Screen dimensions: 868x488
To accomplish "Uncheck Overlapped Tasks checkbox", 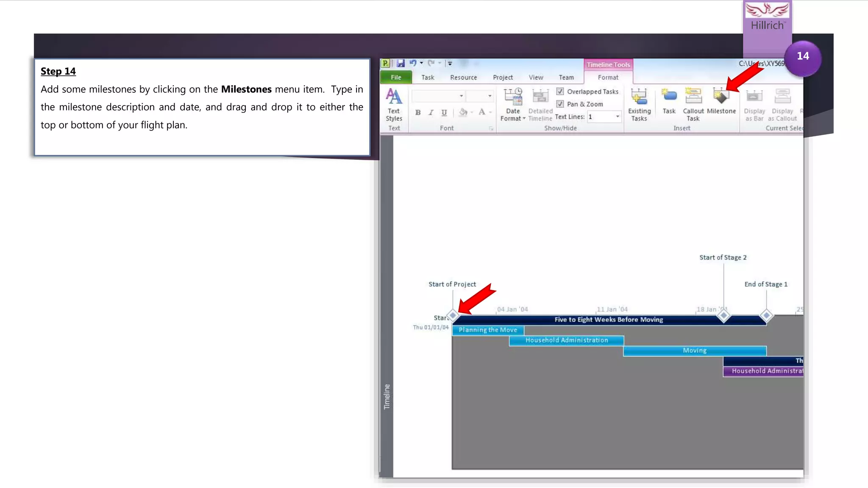I will point(560,91).
